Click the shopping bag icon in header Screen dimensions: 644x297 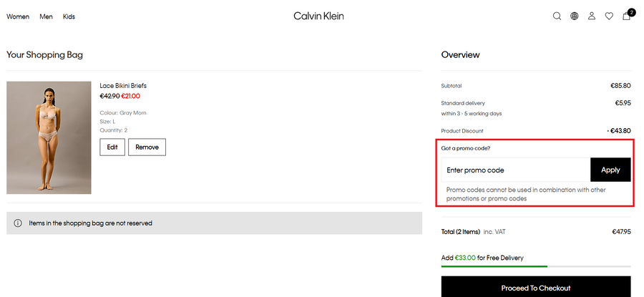[x=626, y=17]
